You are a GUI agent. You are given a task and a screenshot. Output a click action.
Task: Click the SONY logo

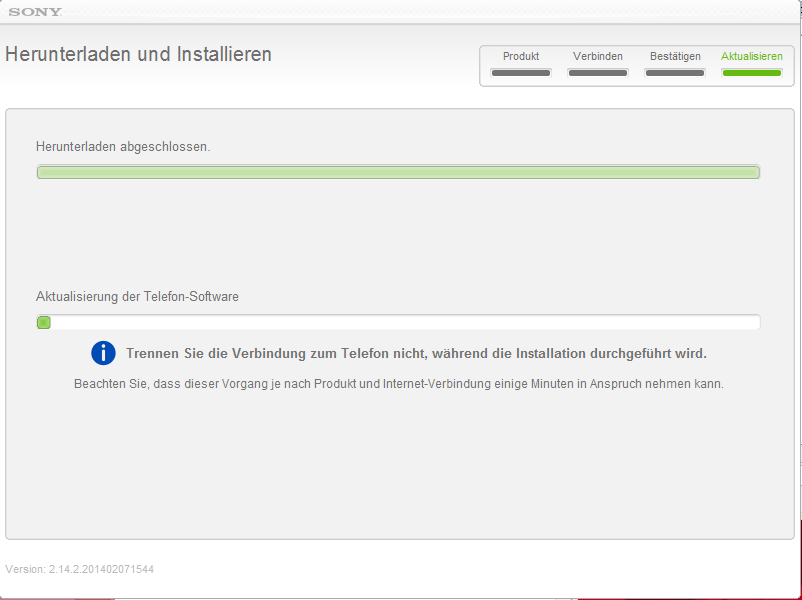coord(35,12)
